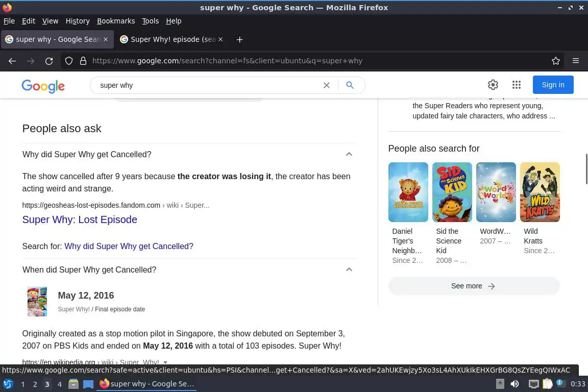588x392 pixels.
Task: Select the 'super why - Google Search' tab
Action: coord(57,39)
